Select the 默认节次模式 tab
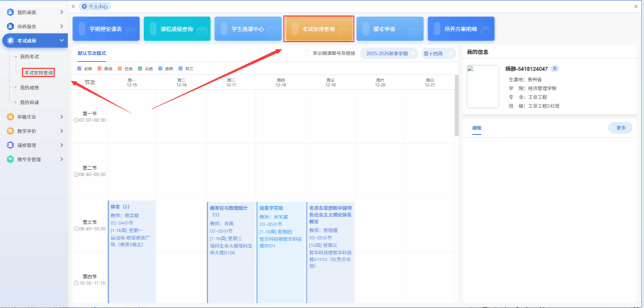 click(x=92, y=53)
